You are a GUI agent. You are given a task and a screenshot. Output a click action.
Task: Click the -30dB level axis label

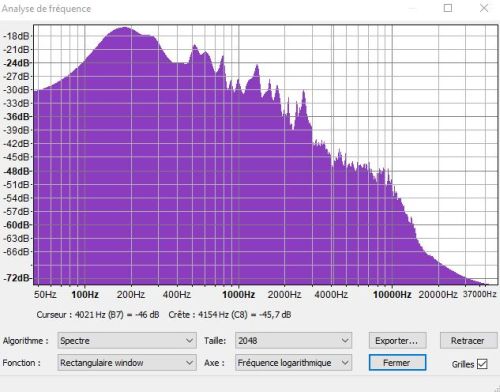pos(17,90)
